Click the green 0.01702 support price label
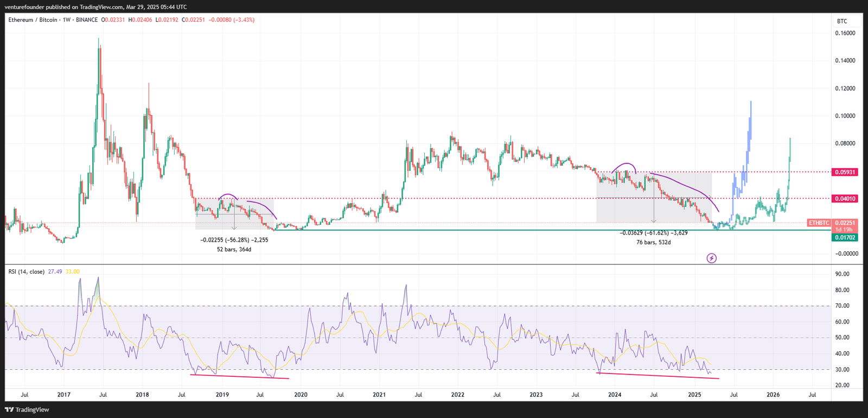The height and width of the screenshot is (418, 868). (845, 237)
